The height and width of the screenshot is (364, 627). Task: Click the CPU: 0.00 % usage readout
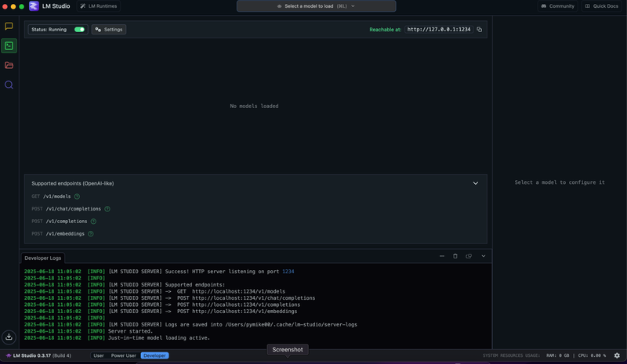pyautogui.click(x=592, y=355)
